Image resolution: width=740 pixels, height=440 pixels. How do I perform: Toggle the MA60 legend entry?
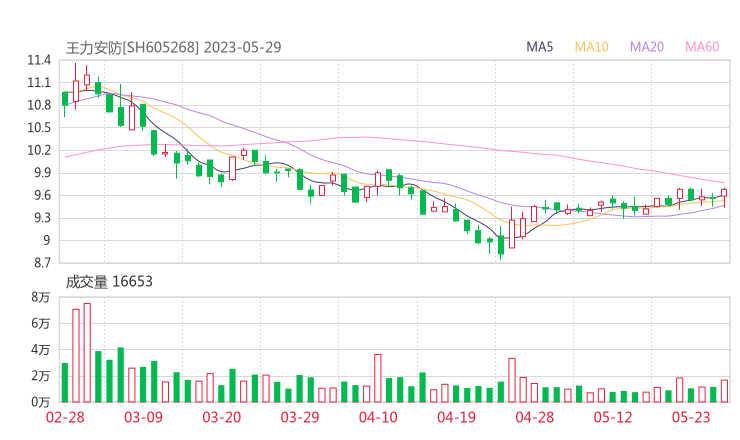click(702, 47)
